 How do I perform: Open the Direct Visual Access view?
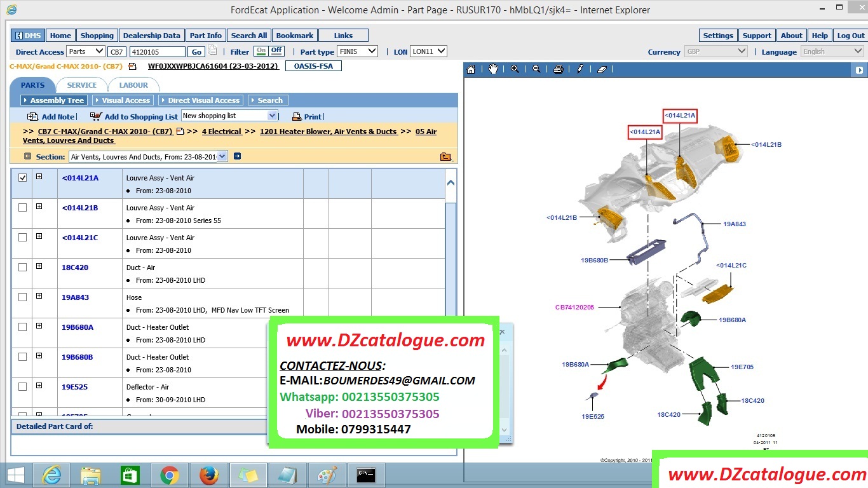200,100
